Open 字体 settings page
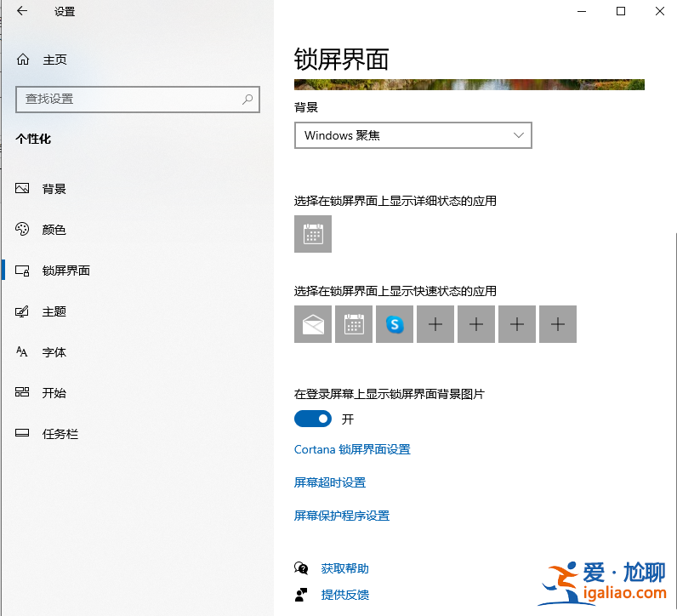Image resolution: width=677 pixels, height=616 pixels. coord(54,352)
